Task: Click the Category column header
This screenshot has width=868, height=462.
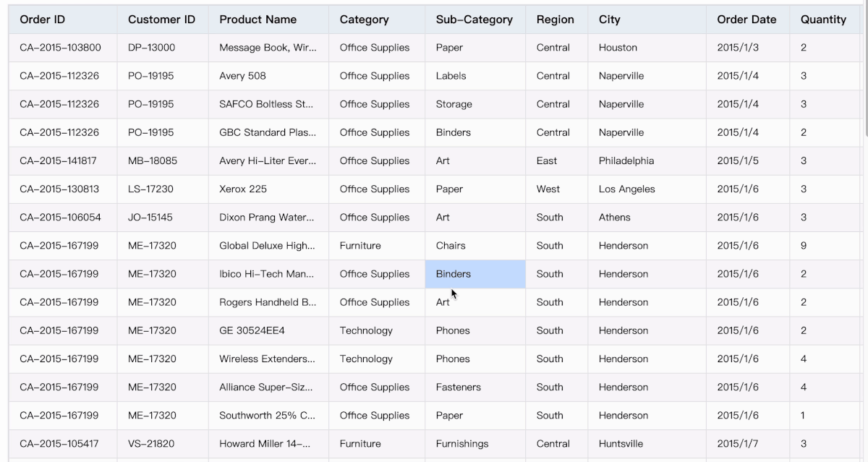Action: pyautogui.click(x=364, y=20)
